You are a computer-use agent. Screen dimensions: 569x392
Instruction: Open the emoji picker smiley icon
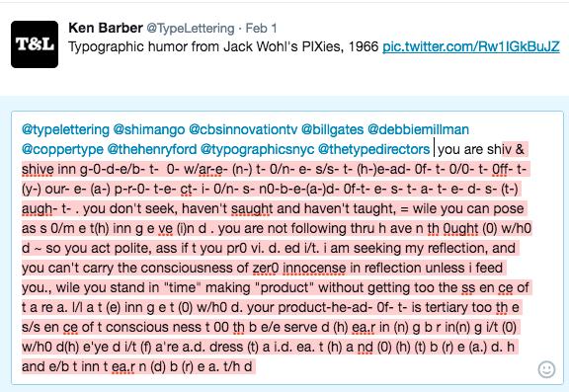546,369
